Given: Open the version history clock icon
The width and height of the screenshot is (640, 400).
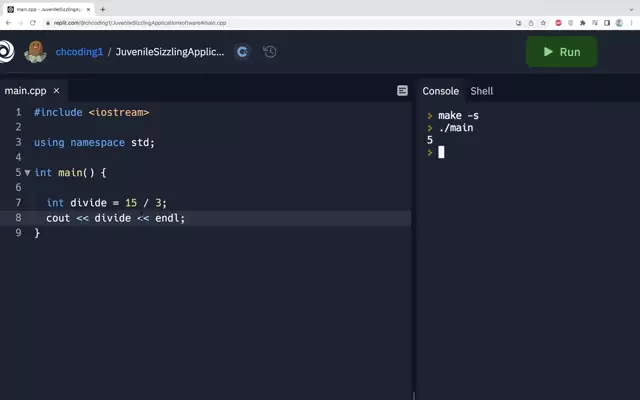Looking at the screenshot, I should [x=270, y=52].
